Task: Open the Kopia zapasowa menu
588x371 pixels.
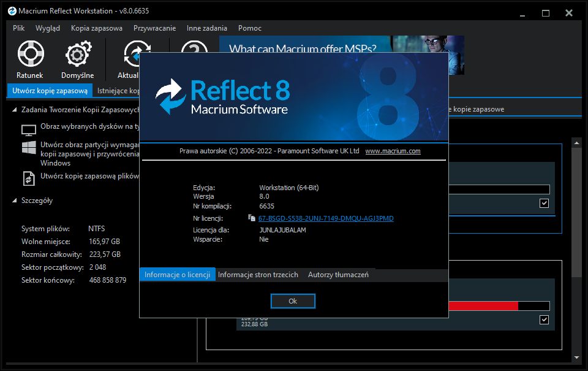Action: pyautogui.click(x=97, y=28)
